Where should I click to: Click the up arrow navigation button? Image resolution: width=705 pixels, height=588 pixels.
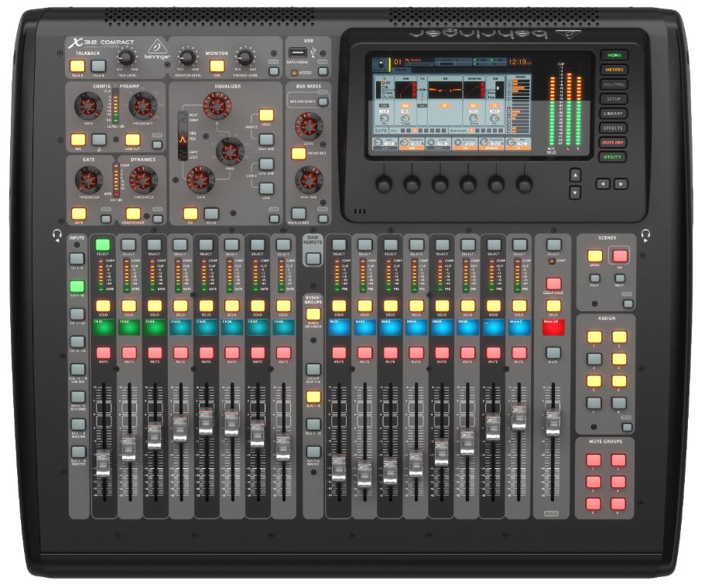pos(575,175)
